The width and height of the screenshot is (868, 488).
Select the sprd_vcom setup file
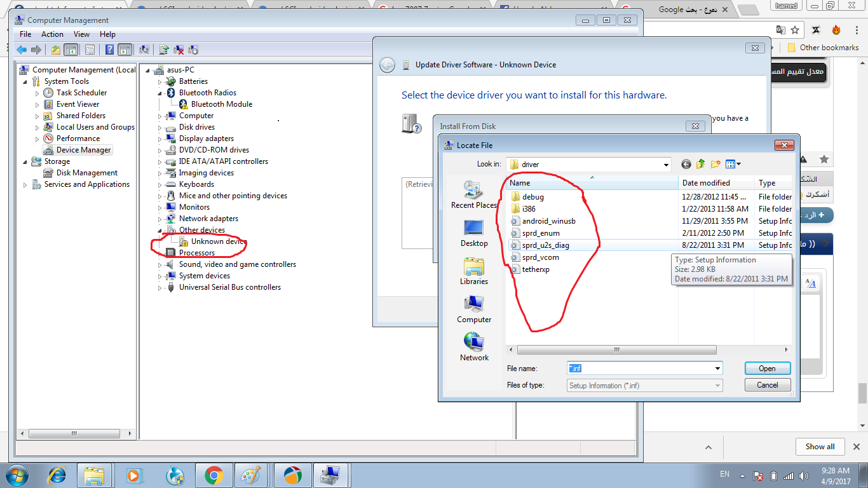[534, 257]
